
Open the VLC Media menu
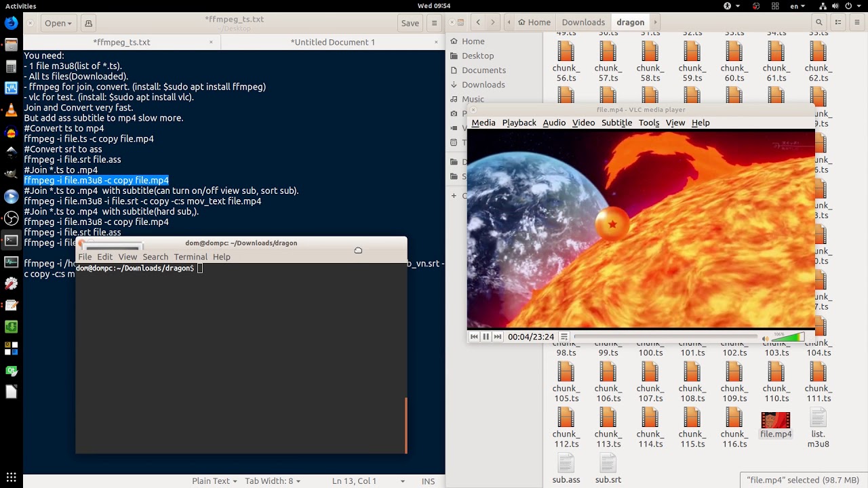(484, 123)
